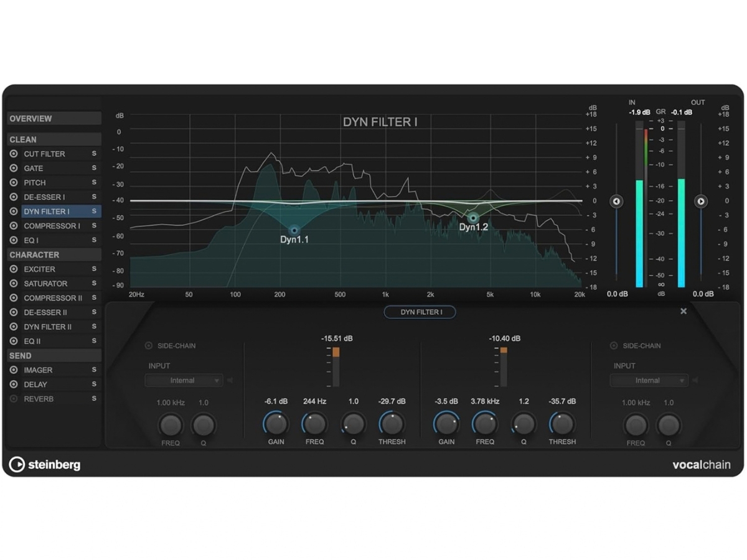This screenshot has width=747, height=560.
Task: Solo the CUT FILTER module
Action: click(x=94, y=154)
